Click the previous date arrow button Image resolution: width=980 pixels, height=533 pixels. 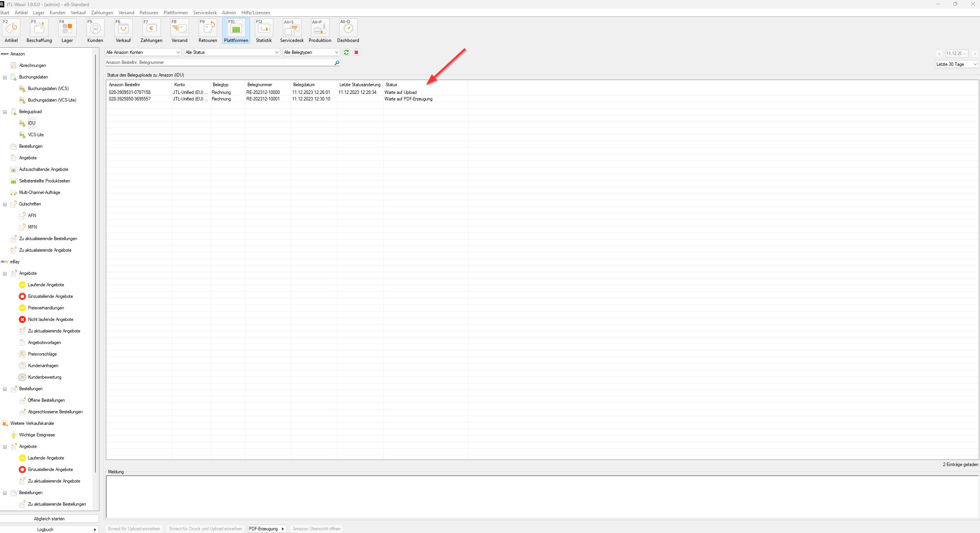tap(939, 54)
